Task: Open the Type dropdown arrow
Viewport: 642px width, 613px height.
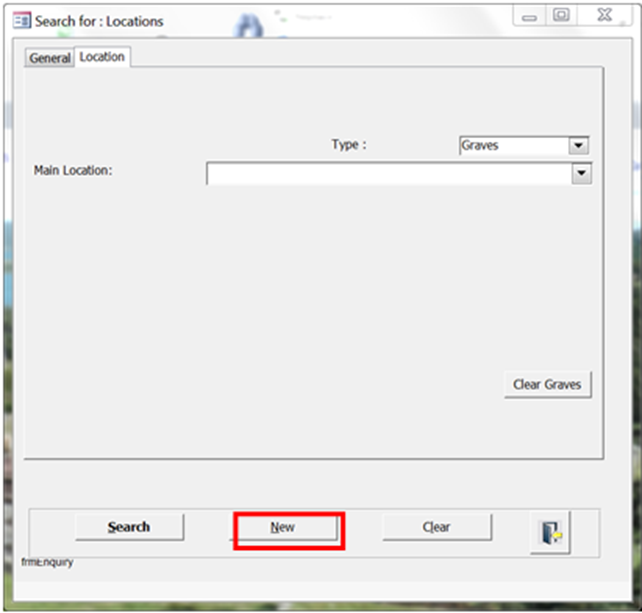Action: 578,145
